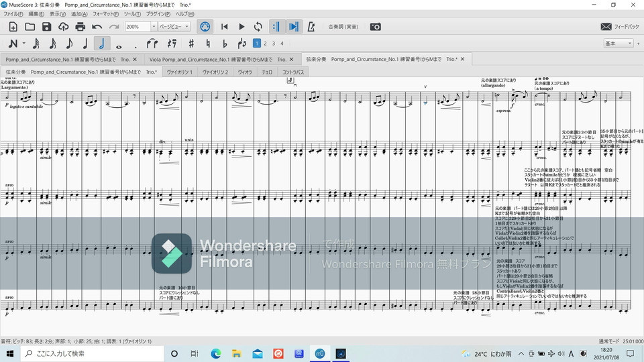
Task: Save the score with floppy disk icon
Action: (47, 27)
